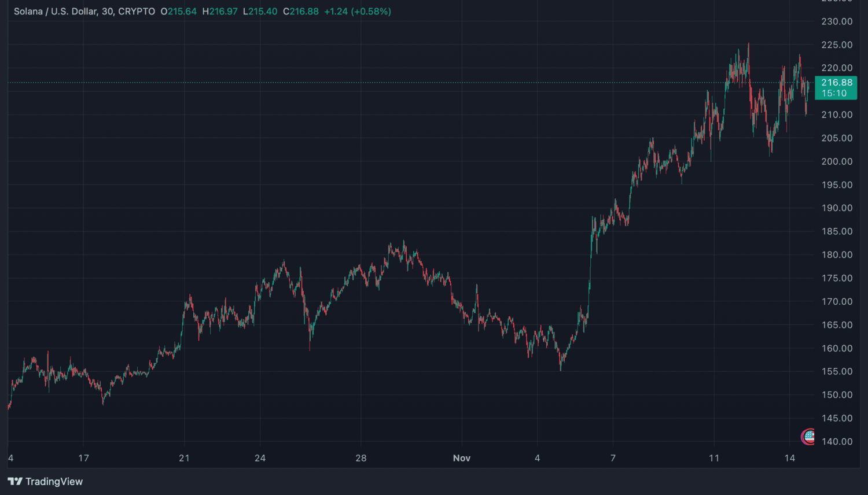Image resolution: width=868 pixels, height=495 pixels.
Task: Click the 170.00 price axis label
Action: coord(837,302)
